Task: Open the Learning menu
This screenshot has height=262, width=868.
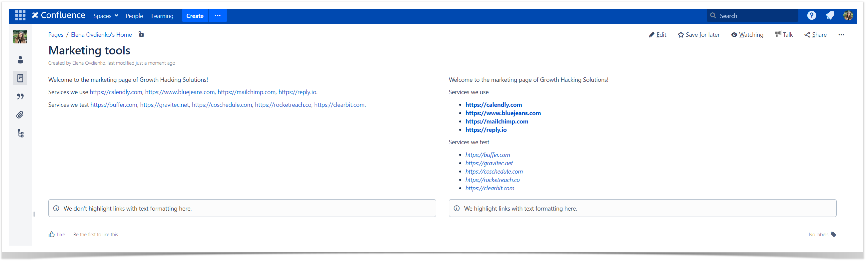Action: pyautogui.click(x=162, y=16)
